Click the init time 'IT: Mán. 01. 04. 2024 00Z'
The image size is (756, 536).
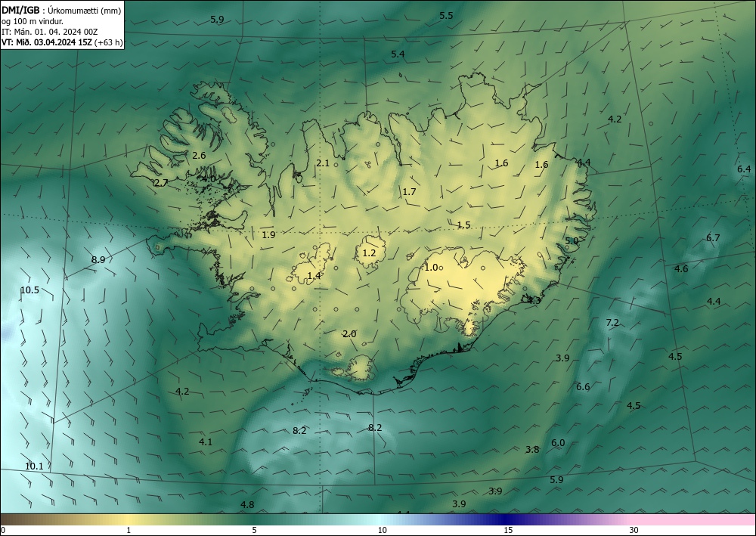coord(49,32)
